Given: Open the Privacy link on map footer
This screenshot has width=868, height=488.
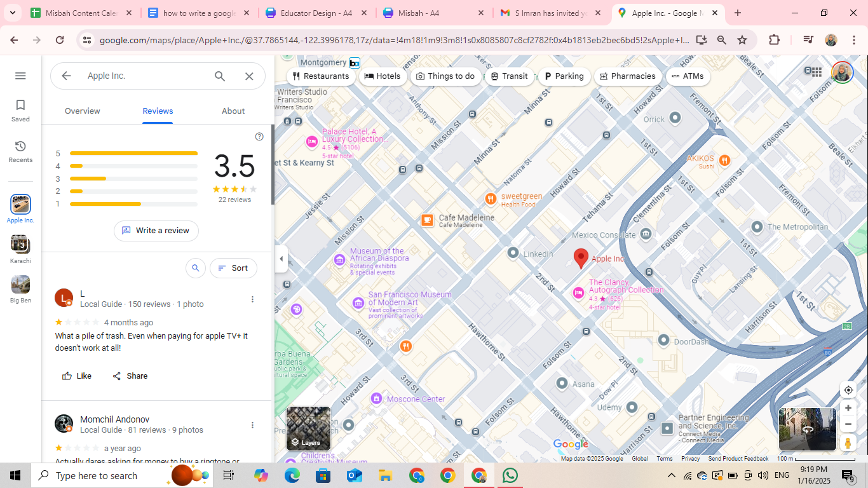Looking at the screenshot, I should click(x=690, y=459).
